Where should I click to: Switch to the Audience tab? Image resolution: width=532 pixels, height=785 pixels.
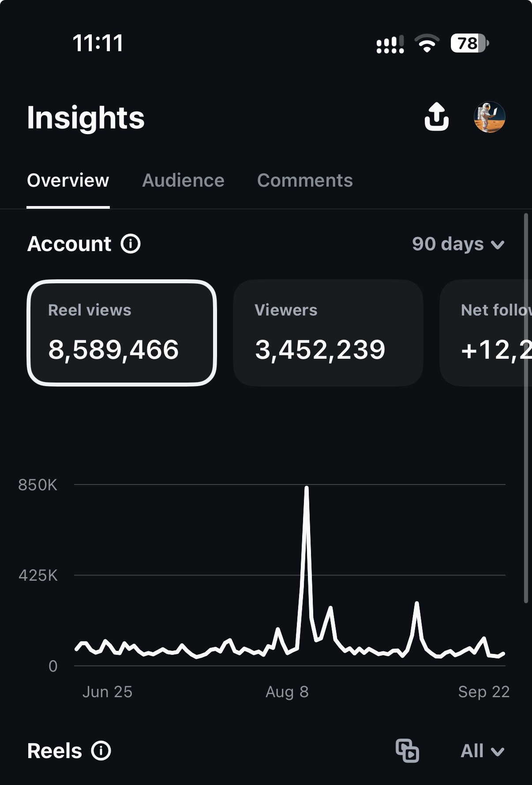[183, 180]
